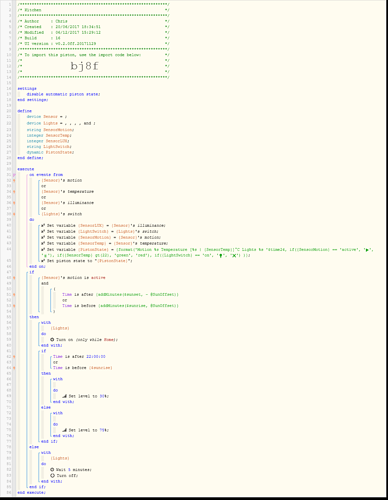Select the 'dynamic PistonState' definition
The height and width of the screenshot is (500, 388).
tap(50, 152)
